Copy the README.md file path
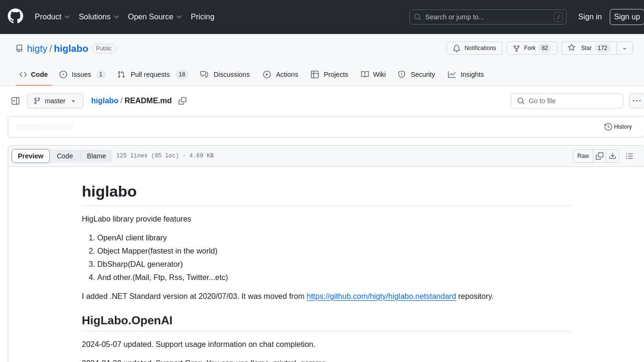The image size is (644, 362). 182,101
